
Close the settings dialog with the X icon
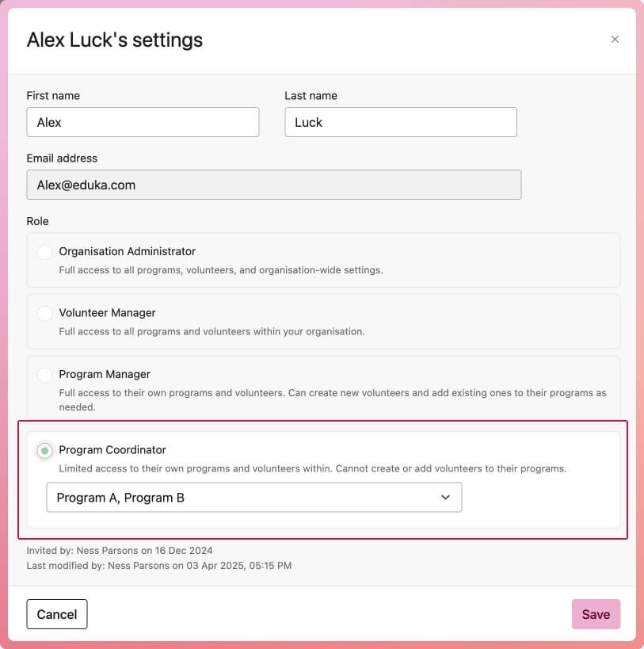615,40
